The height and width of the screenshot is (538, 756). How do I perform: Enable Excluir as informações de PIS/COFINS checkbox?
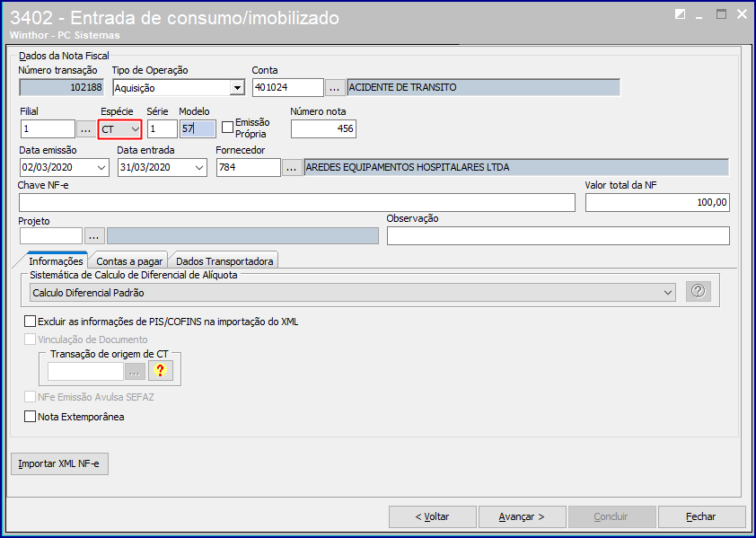coord(30,322)
